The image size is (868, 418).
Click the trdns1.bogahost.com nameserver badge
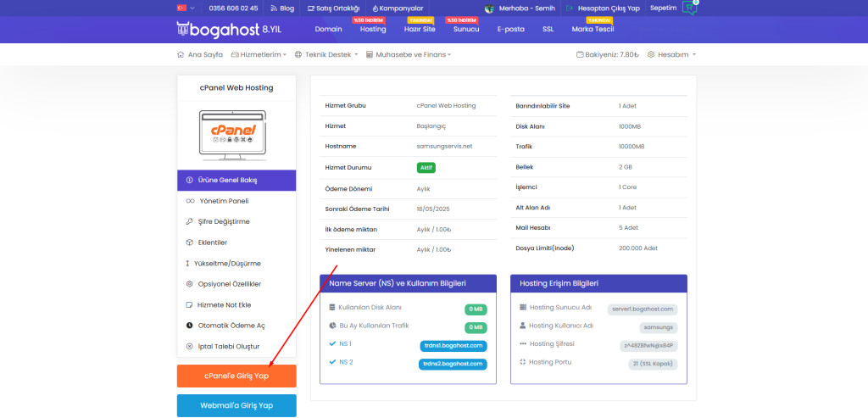click(453, 346)
